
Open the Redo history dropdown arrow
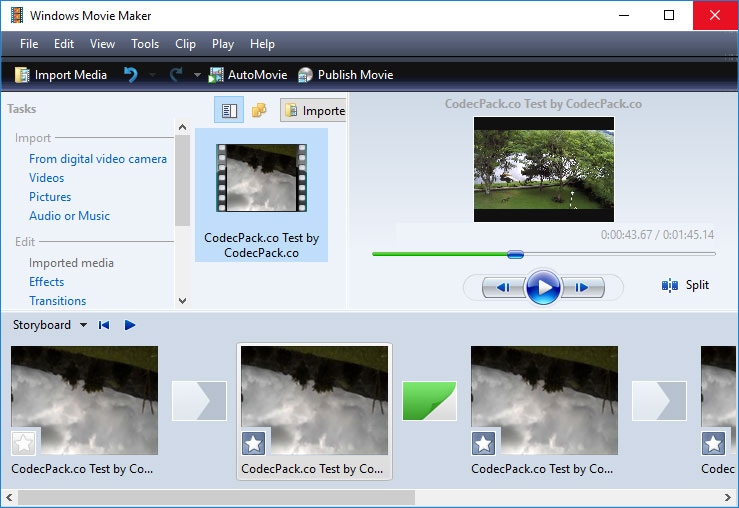click(x=197, y=75)
